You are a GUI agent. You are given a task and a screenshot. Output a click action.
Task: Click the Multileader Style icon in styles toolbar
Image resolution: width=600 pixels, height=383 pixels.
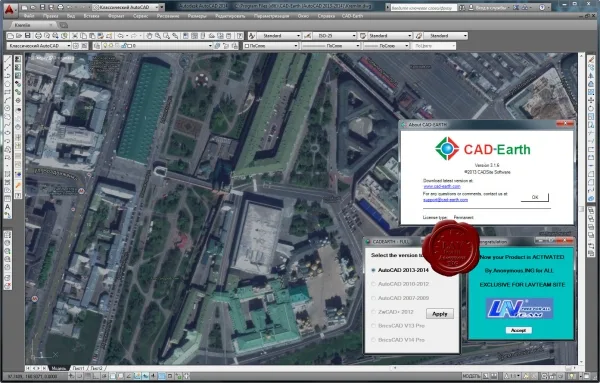click(419, 36)
